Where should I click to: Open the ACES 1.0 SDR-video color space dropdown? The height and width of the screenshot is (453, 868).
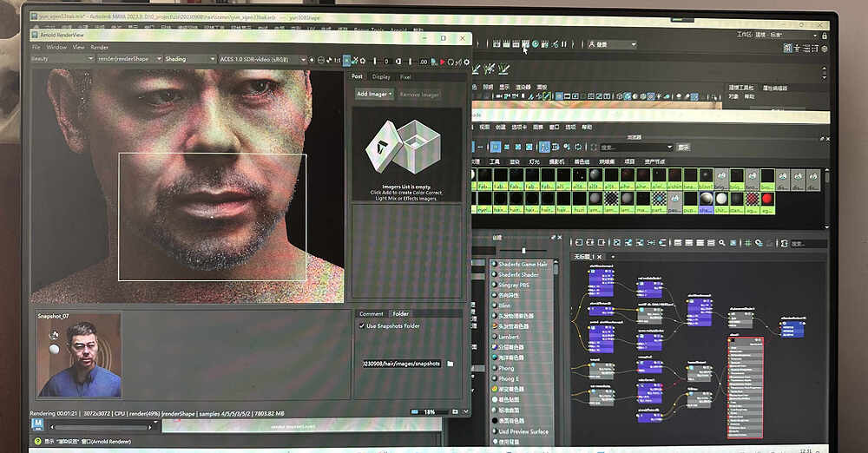click(262, 59)
